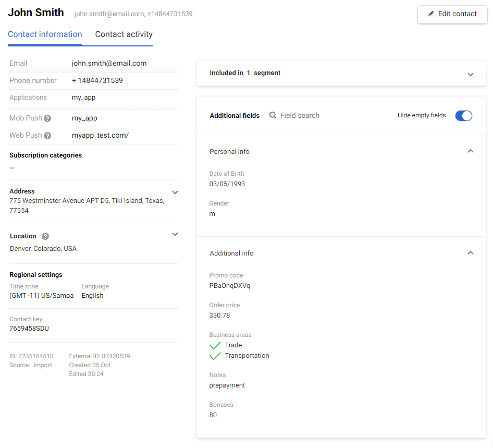
Task: Click the Source: Import text
Action: tap(31, 365)
